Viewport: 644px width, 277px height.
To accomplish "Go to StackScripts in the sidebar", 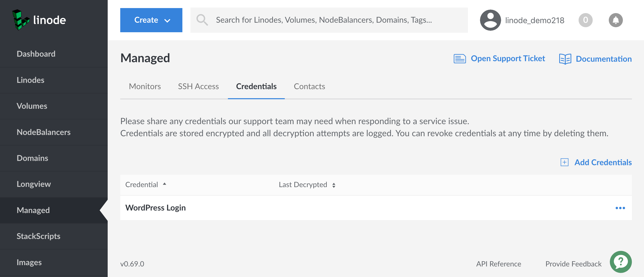I will tap(38, 236).
